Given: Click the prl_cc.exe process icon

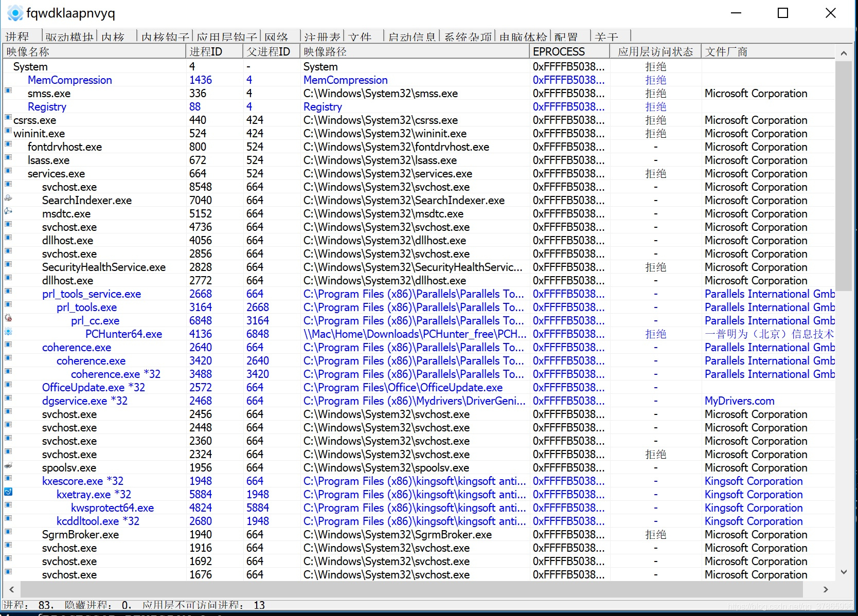Looking at the screenshot, I should pos(8,318).
